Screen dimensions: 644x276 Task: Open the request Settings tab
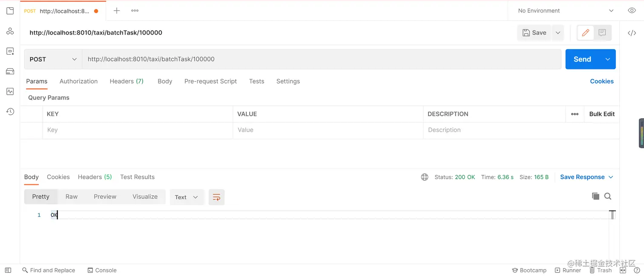[288, 81]
